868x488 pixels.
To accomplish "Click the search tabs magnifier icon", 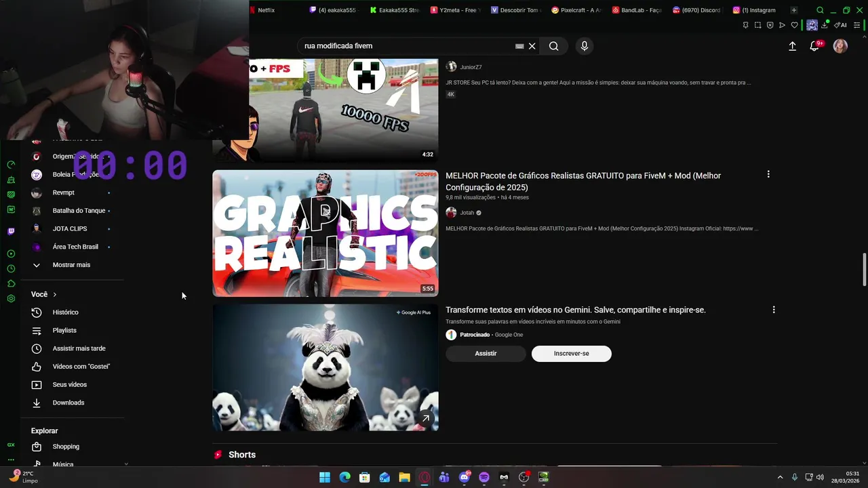I will pos(820,10).
